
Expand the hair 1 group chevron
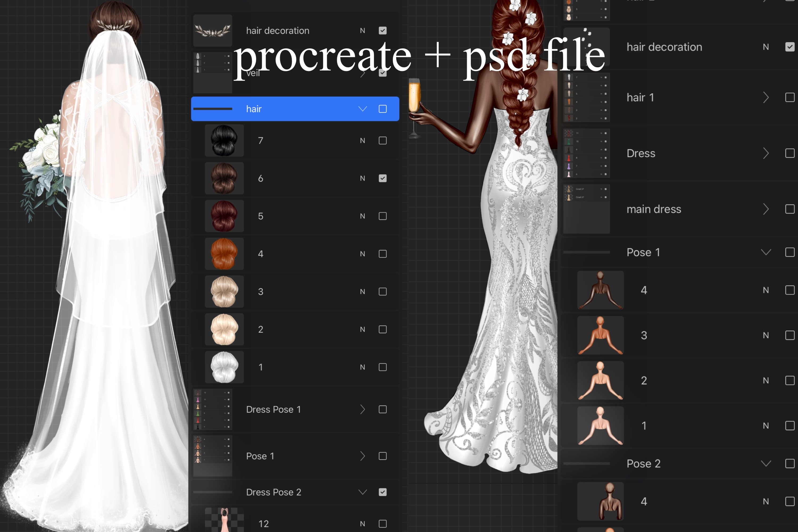pos(766,97)
